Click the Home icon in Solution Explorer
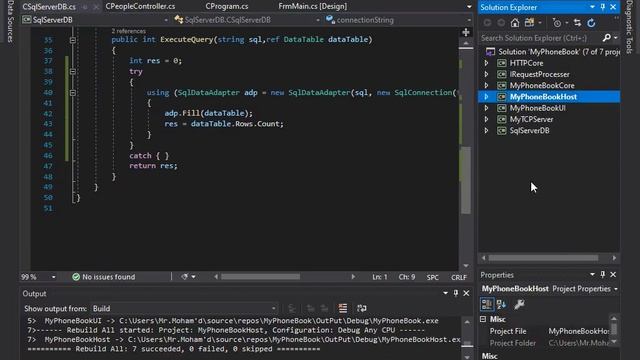Screen dimensions: 640x360 coord(515,23)
